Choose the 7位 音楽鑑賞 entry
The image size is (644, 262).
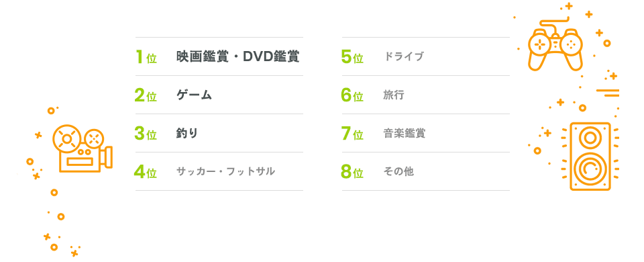(426, 133)
